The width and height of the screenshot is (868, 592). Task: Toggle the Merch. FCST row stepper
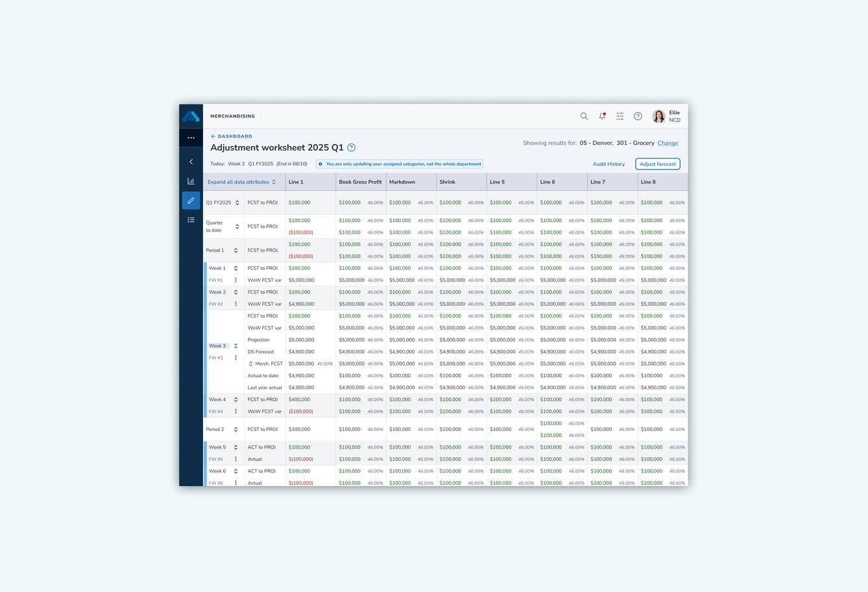(250, 364)
